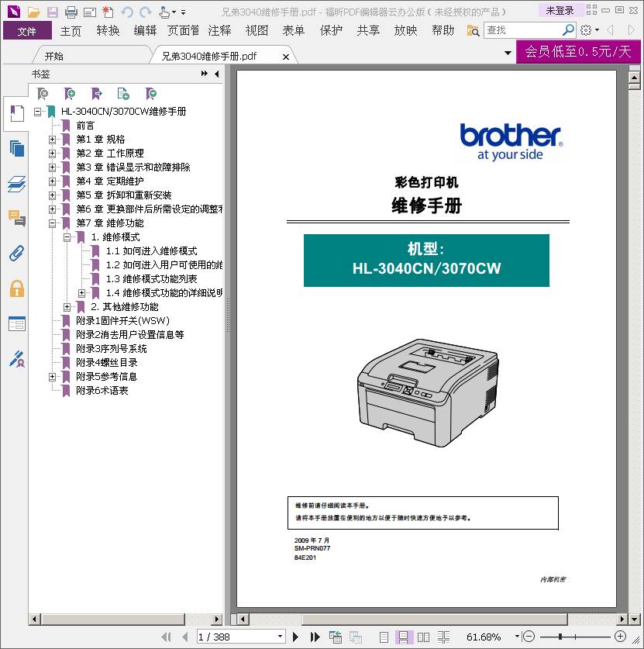Open 1.3 维修模式功能列表 bookmark
Screen dimensions: 644x649
point(151,279)
